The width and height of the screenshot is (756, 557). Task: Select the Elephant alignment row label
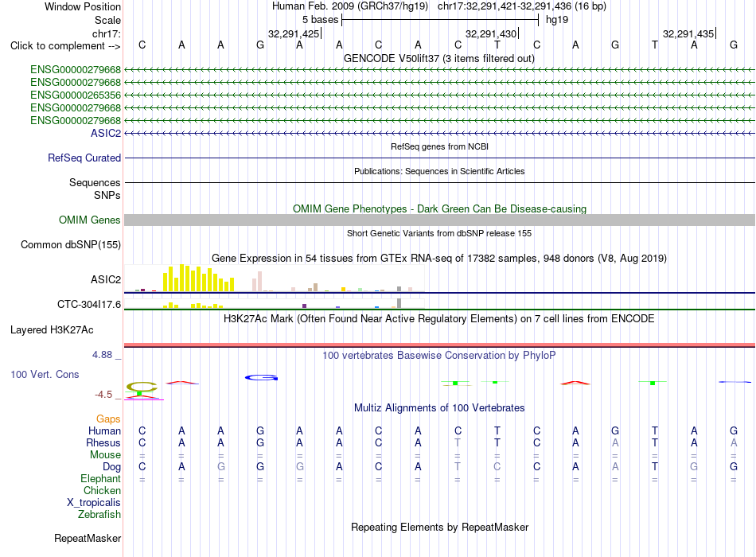click(100, 478)
